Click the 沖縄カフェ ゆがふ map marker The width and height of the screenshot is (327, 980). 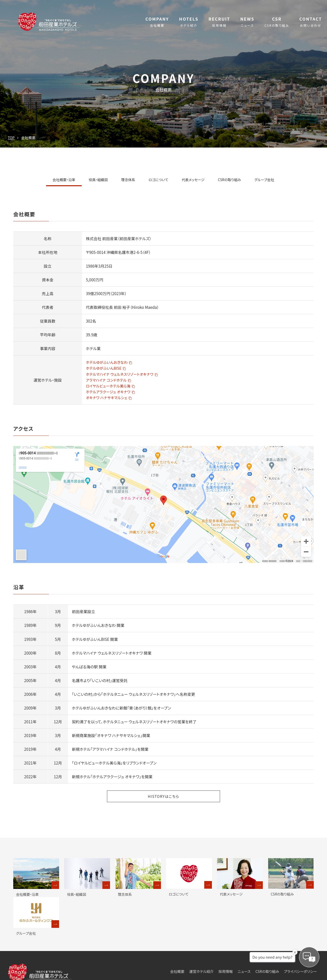[x=152, y=526]
